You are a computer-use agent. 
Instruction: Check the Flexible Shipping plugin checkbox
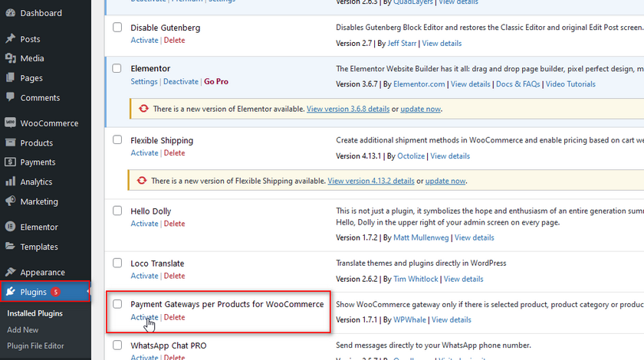click(117, 140)
